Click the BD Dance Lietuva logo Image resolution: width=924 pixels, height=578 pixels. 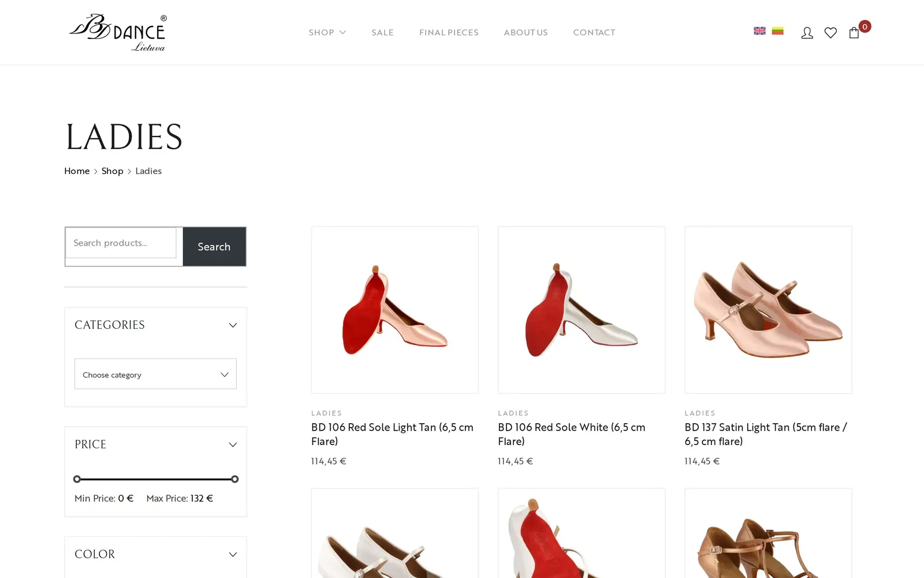tap(118, 33)
